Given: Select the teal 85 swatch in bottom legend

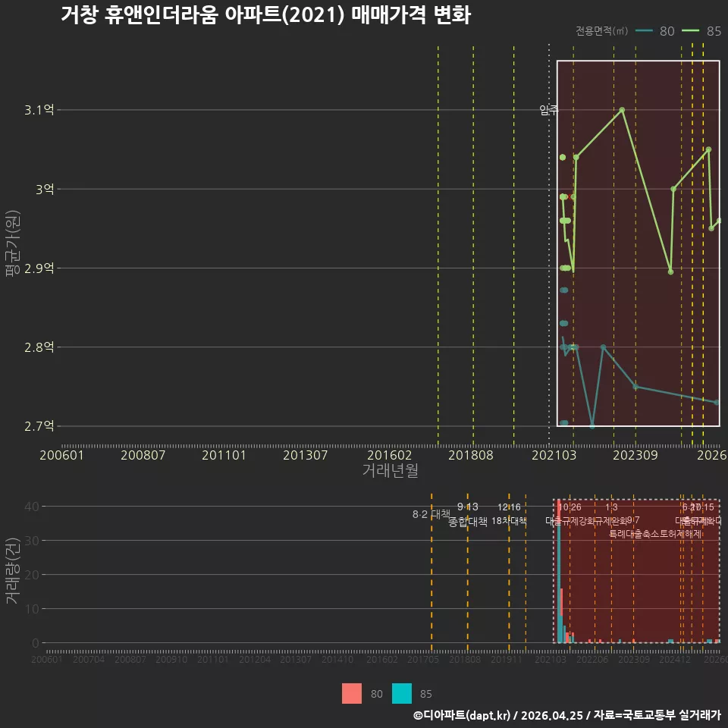Looking at the screenshot, I should [402, 694].
